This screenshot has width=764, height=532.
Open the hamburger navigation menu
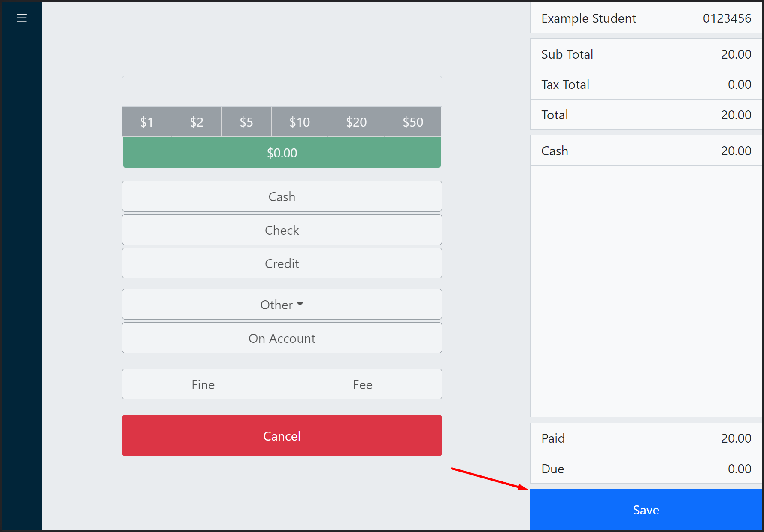(x=21, y=18)
